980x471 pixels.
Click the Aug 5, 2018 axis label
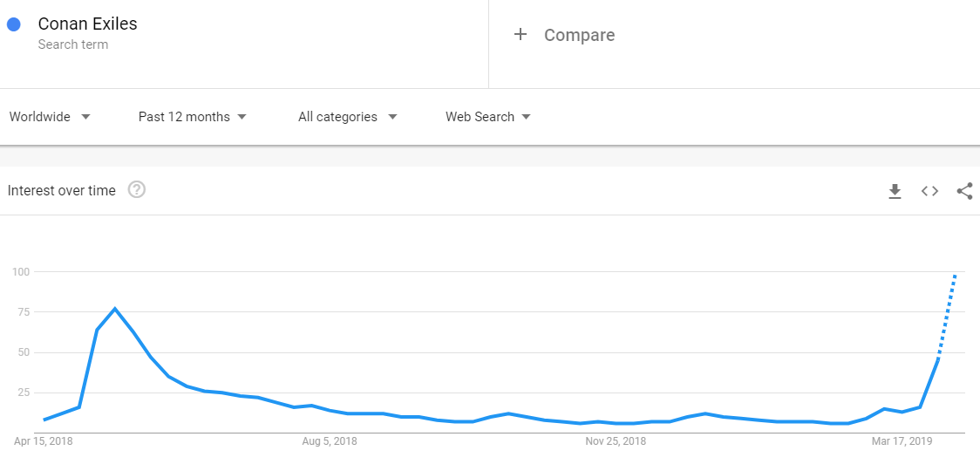pyautogui.click(x=330, y=441)
